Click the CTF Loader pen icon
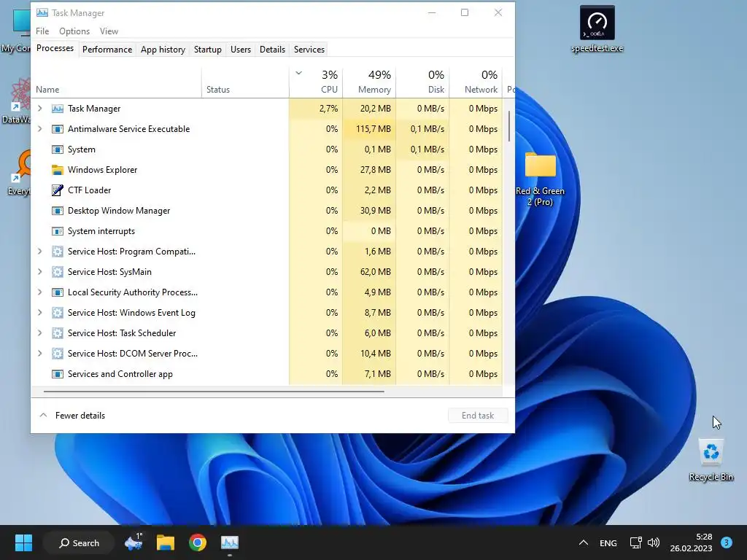747x560 pixels. coord(57,190)
